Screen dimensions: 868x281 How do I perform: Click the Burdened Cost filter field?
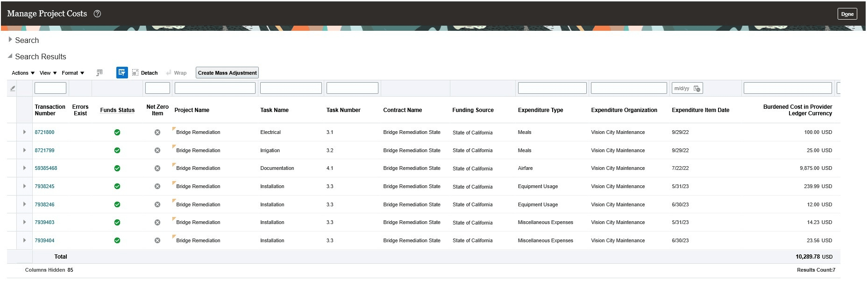[x=788, y=88]
